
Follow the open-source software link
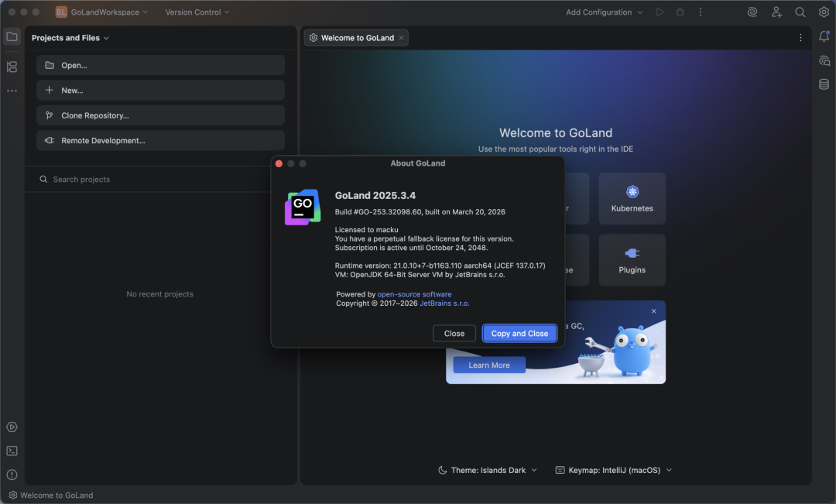click(x=414, y=294)
